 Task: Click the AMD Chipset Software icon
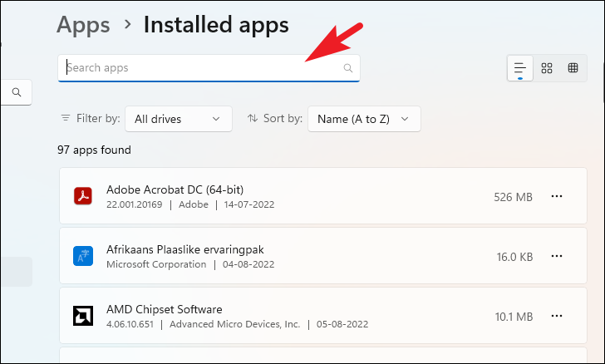83,316
